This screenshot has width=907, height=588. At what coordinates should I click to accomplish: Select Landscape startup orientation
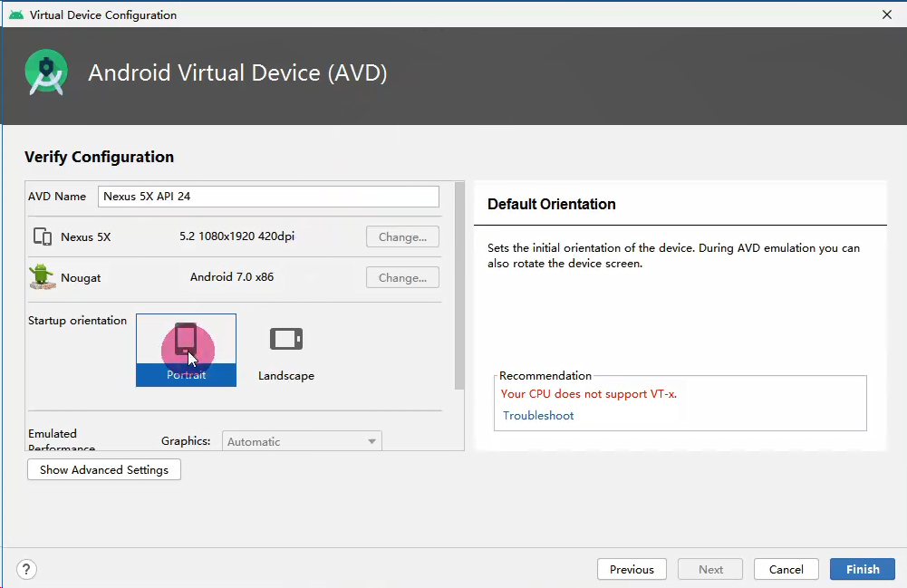(286, 351)
